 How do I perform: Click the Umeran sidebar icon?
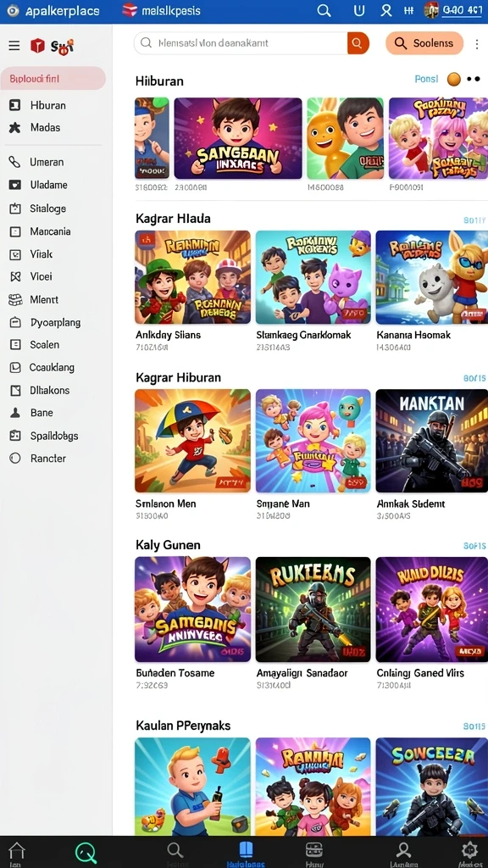pos(15,162)
